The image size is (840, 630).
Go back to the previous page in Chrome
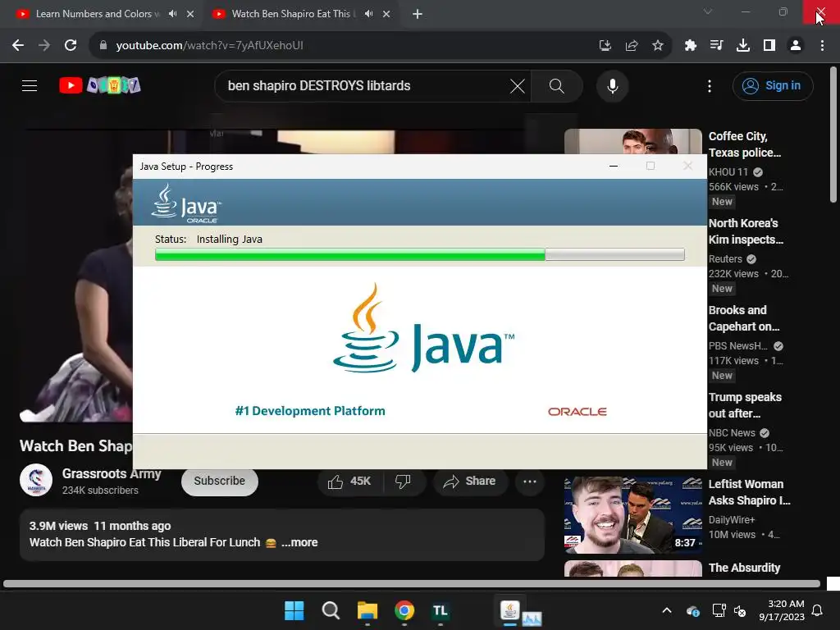coord(18,46)
